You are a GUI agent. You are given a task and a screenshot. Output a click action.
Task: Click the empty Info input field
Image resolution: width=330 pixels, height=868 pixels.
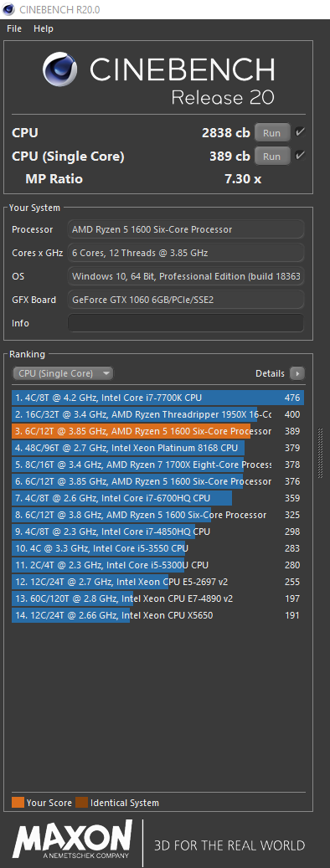click(186, 323)
